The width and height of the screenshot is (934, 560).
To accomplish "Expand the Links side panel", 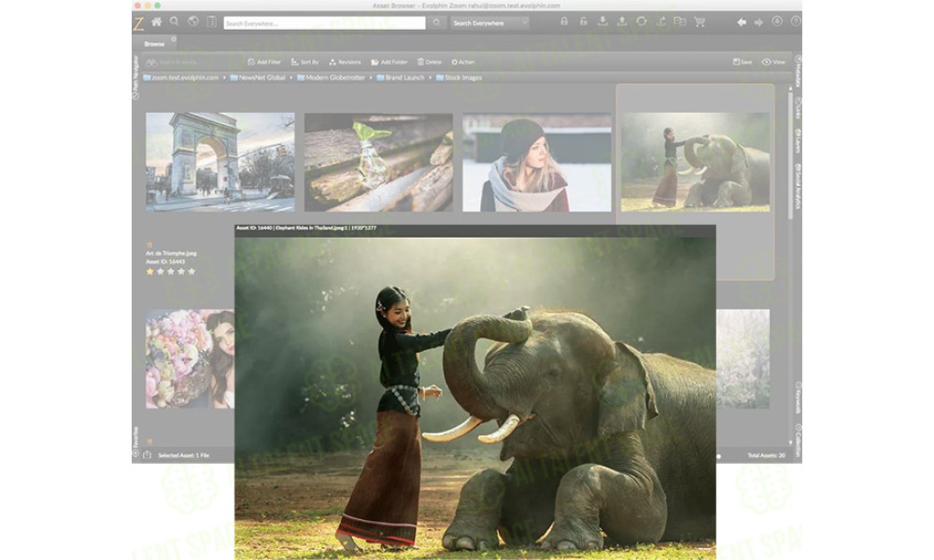I will point(798,108).
